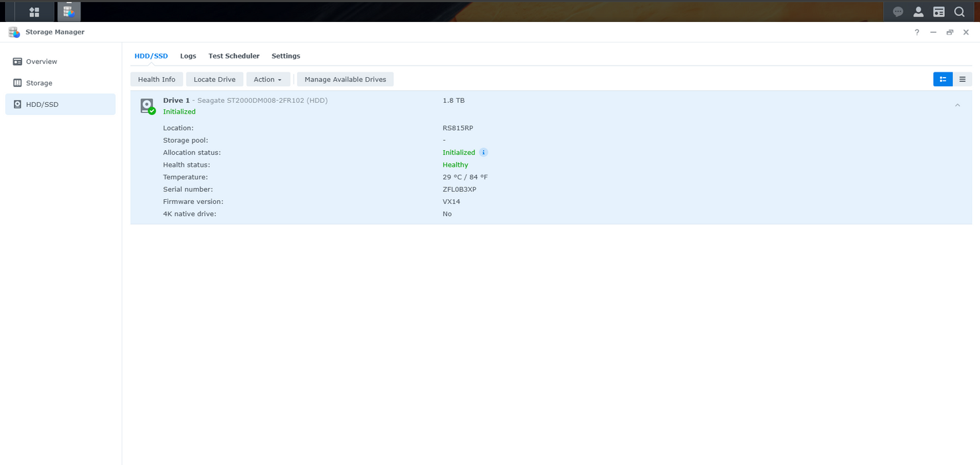Click the 29 °C / 84 °F temperature
Screen dimensions: 980x465
pos(465,177)
